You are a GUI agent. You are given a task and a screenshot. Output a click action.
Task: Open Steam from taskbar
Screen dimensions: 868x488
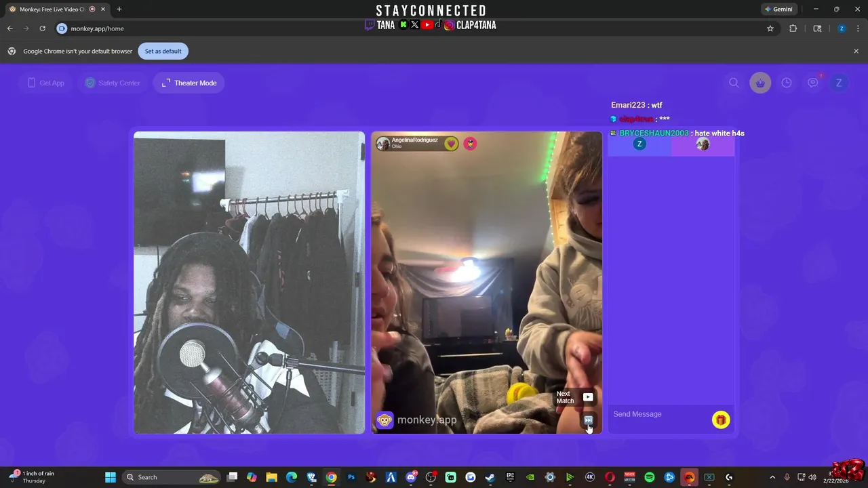pyautogui.click(x=490, y=477)
